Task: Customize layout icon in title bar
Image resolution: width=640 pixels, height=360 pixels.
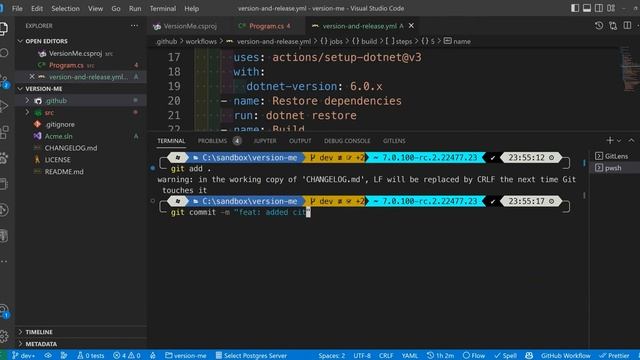Action: point(611,8)
